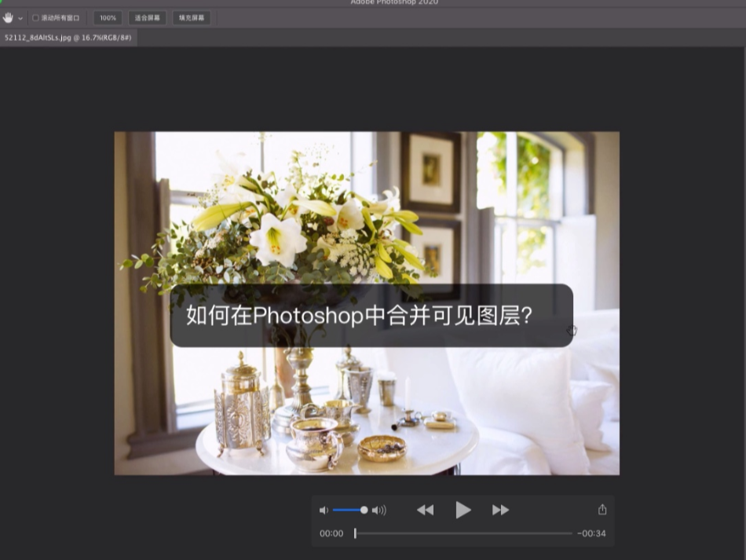Click the 100% zoom button

point(108,17)
